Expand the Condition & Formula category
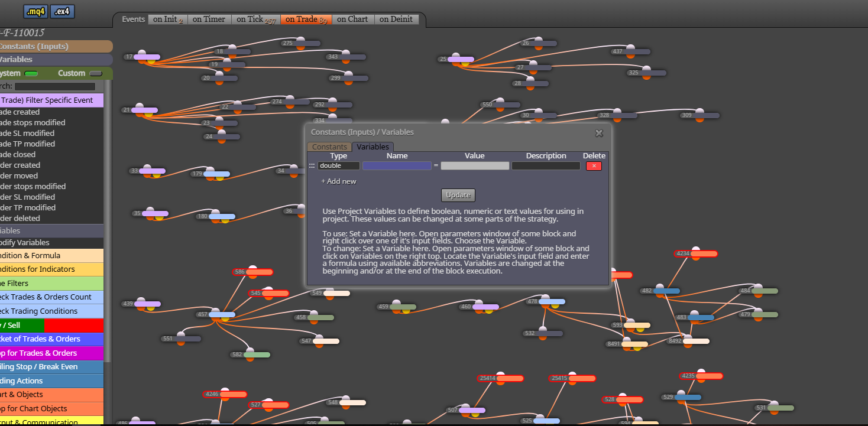The height and width of the screenshot is (426, 868). click(x=51, y=256)
